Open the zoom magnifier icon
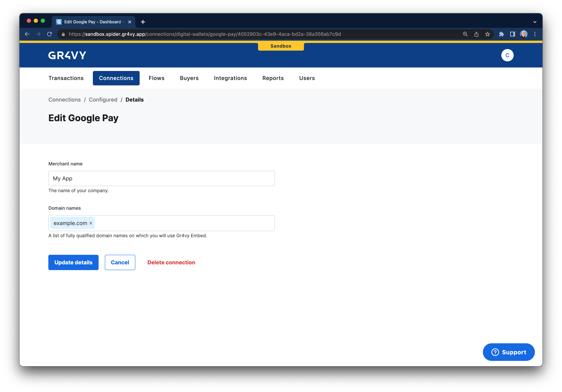The width and height of the screenshot is (562, 392). (465, 34)
